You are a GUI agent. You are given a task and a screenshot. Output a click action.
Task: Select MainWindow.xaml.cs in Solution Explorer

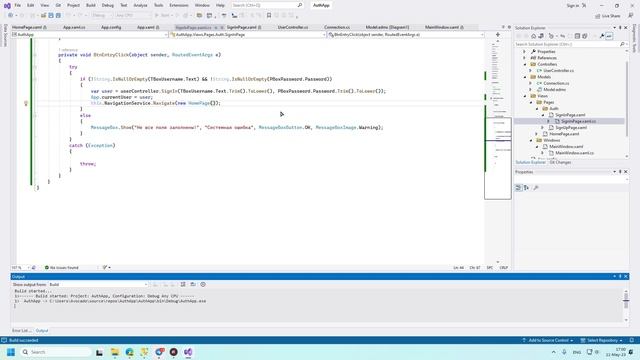[x=574, y=153]
